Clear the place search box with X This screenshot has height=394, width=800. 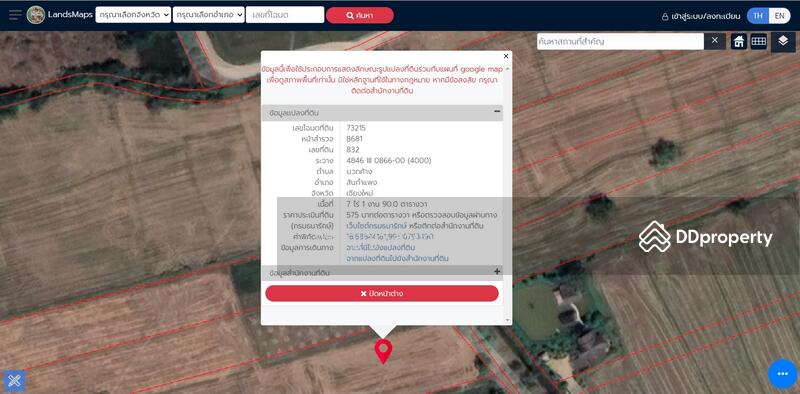(715, 41)
